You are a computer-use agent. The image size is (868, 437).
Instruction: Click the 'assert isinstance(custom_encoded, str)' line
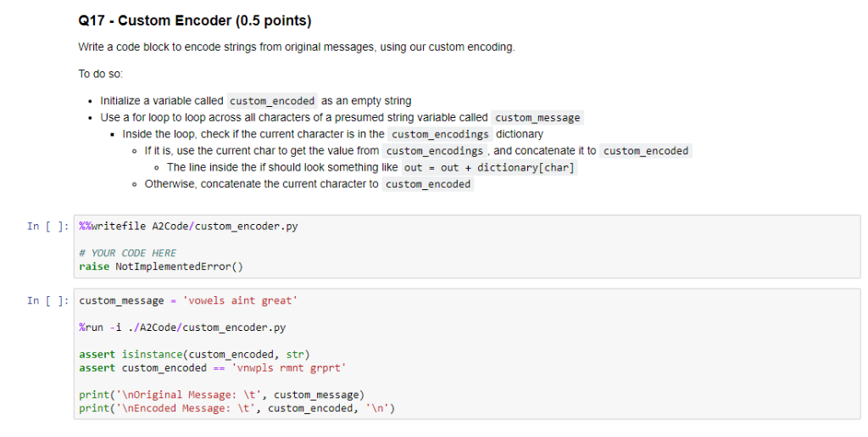(x=194, y=354)
